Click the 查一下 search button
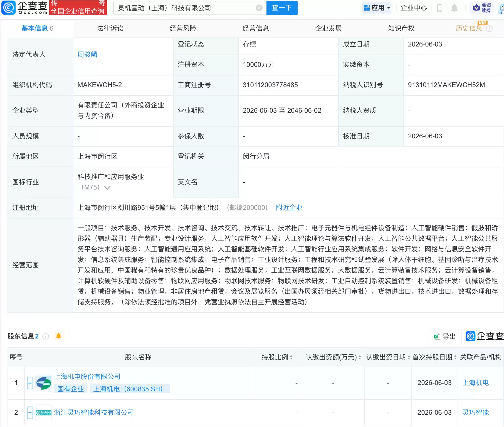Screen dimensions: 504x427 282,8
